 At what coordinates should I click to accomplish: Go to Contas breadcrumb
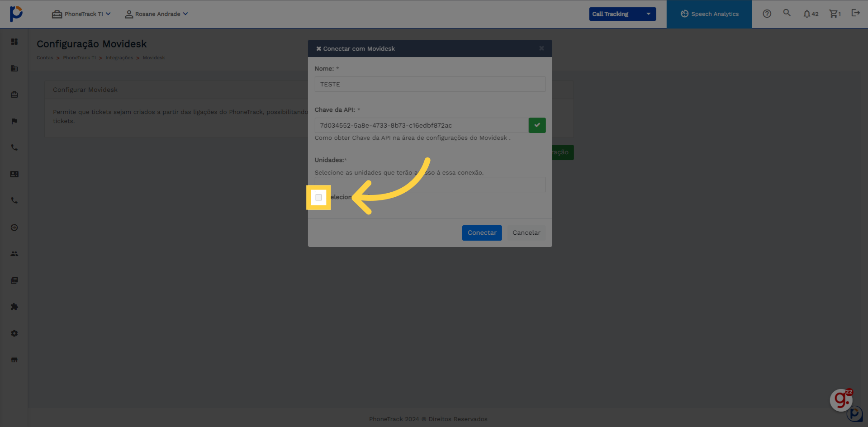pos(45,58)
